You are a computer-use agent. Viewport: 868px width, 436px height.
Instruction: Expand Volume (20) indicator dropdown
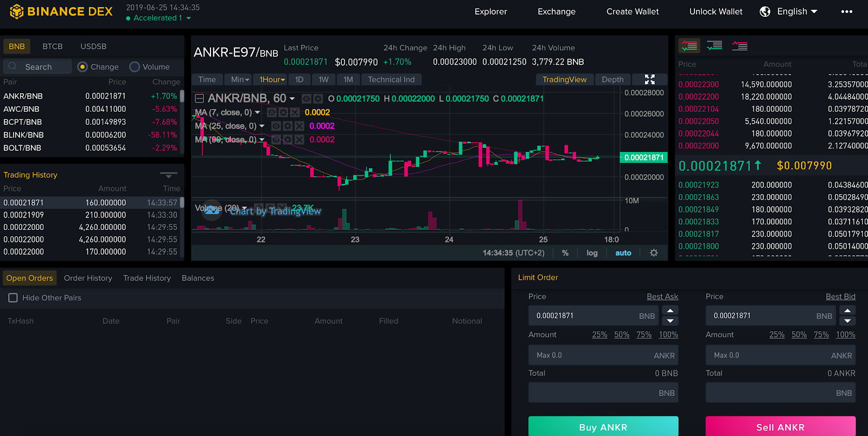click(x=245, y=208)
